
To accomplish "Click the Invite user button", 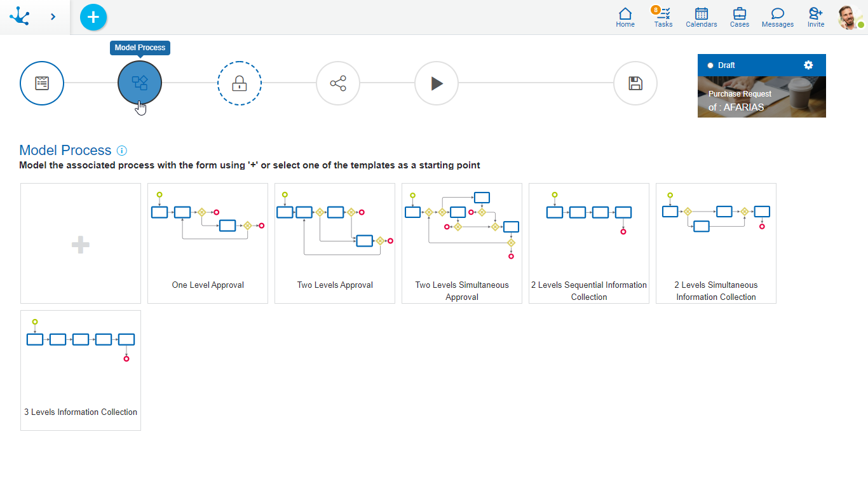I will tap(816, 17).
